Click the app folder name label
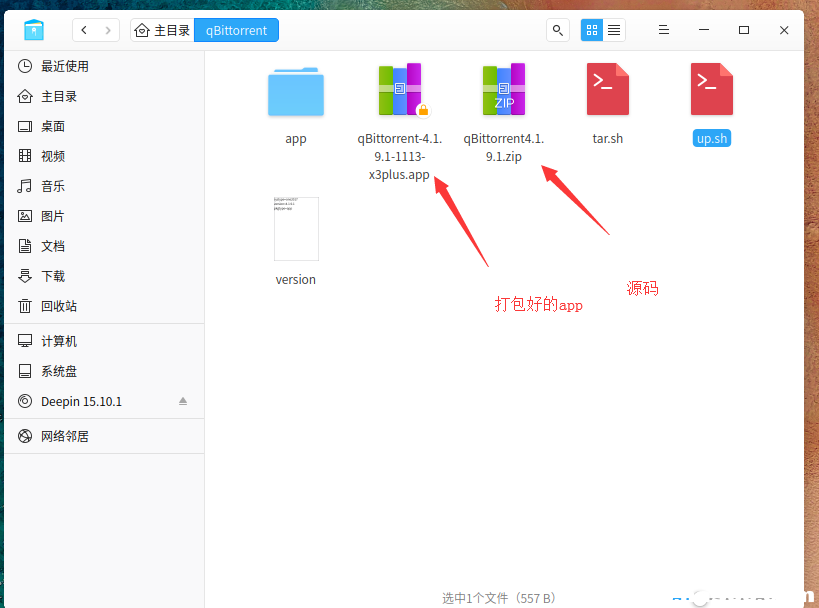 (x=296, y=139)
